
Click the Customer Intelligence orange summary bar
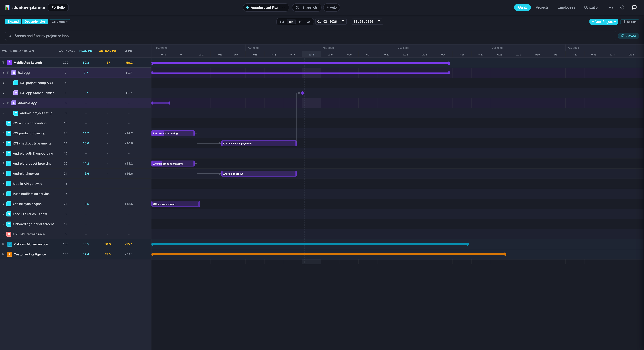(x=329, y=255)
